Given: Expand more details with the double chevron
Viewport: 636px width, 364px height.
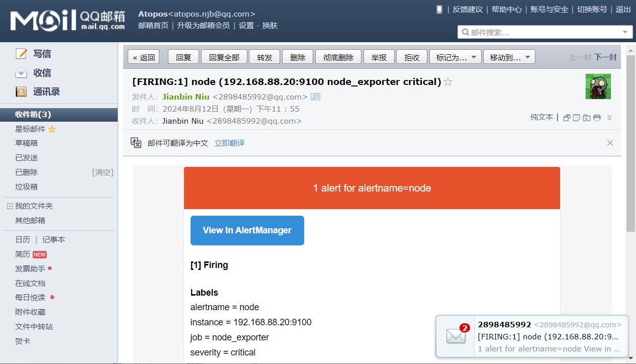Looking at the screenshot, I should 609,118.
